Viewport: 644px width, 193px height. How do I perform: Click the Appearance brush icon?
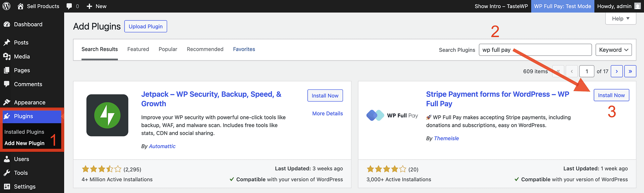(7, 102)
